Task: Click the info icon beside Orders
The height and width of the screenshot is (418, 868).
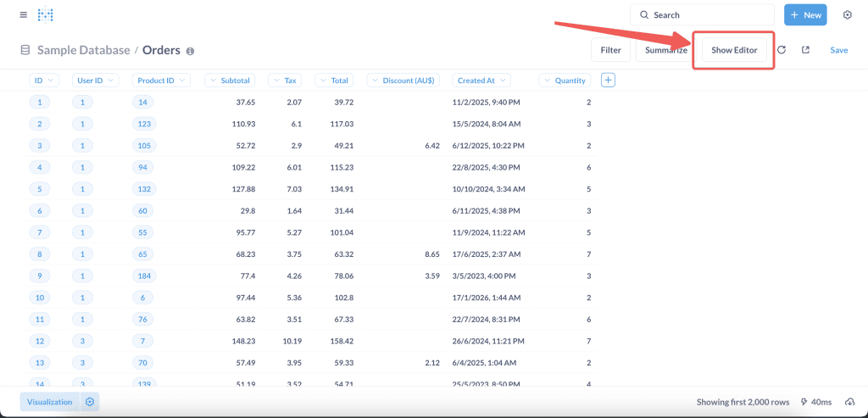Action: click(190, 51)
